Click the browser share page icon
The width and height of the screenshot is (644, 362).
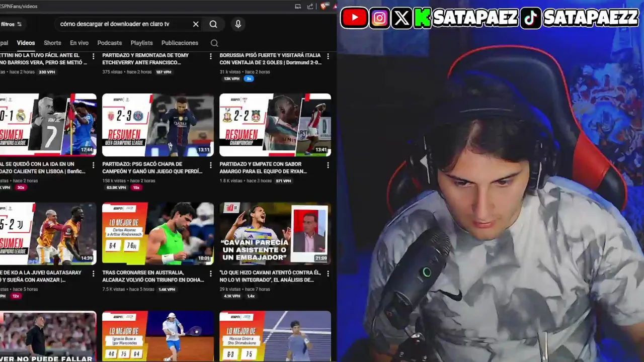click(x=310, y=6)
